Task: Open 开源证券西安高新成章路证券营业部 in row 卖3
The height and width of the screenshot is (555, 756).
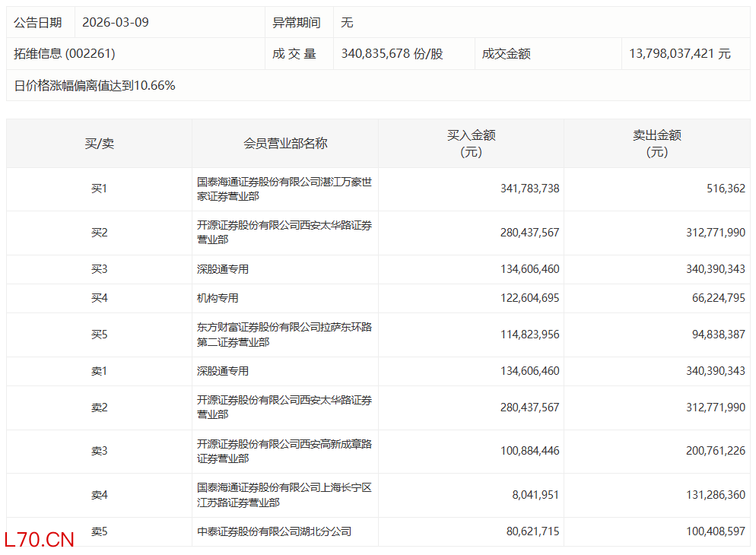Action: pos(284,451)
